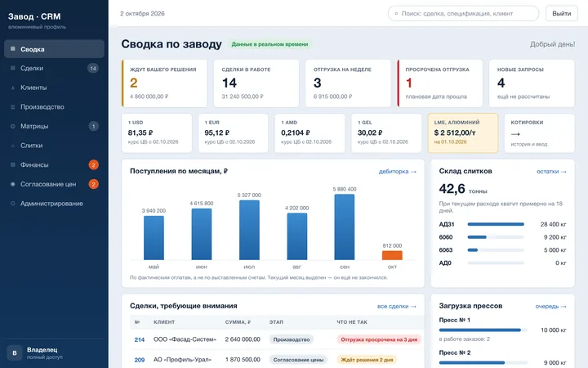Viewport: 588px width, 368px height.
Task: Click the Согласование цен sidebar icon
Action: click(x=13, y=184)
